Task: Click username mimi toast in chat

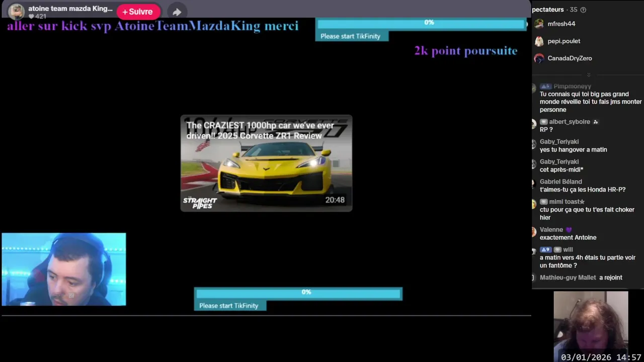Action: pos(567,202)
